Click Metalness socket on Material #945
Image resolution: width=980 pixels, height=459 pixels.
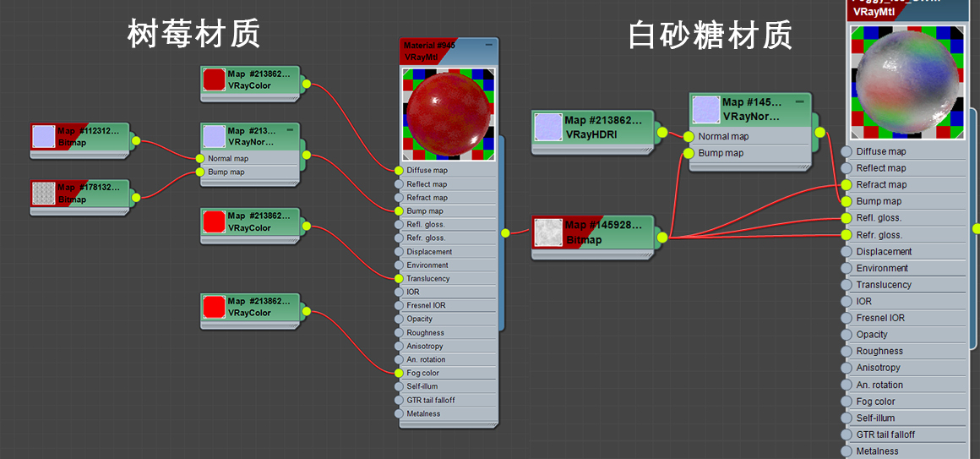click(399, 413)
